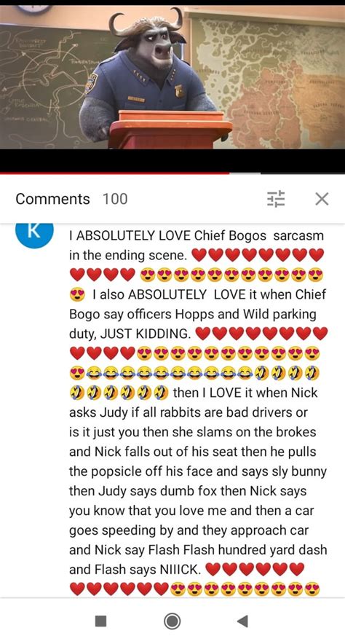Tap the orange podium in the video

168,129
